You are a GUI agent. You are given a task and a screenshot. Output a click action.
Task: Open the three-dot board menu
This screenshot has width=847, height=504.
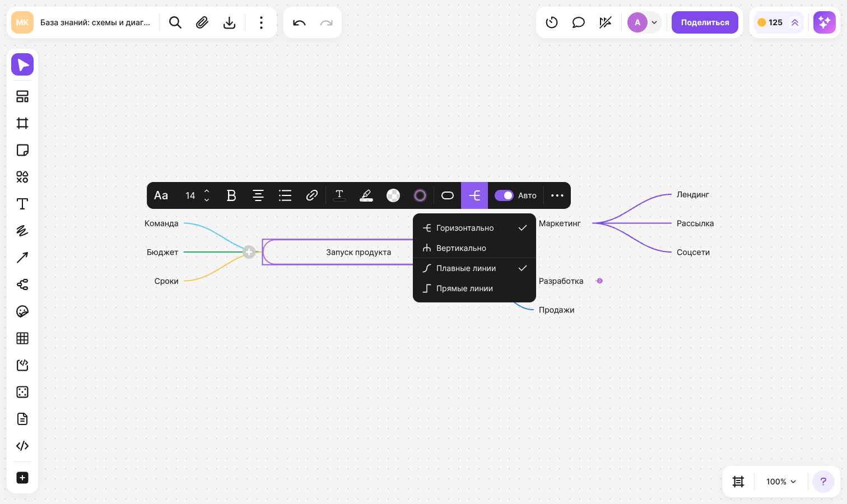(x=261, y=22)
